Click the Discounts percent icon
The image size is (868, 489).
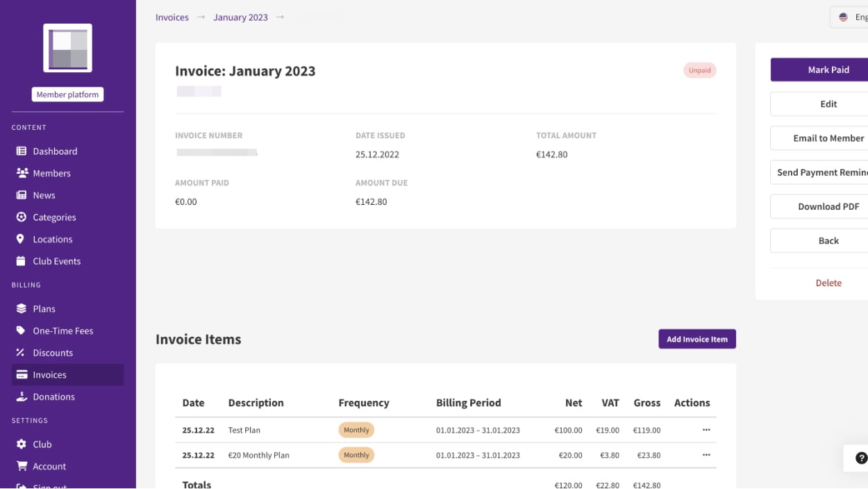tap(20, 353)
